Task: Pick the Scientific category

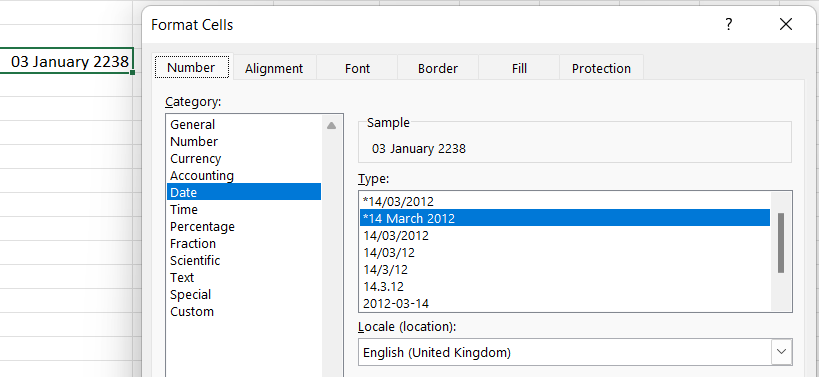Action: [244, 261]
